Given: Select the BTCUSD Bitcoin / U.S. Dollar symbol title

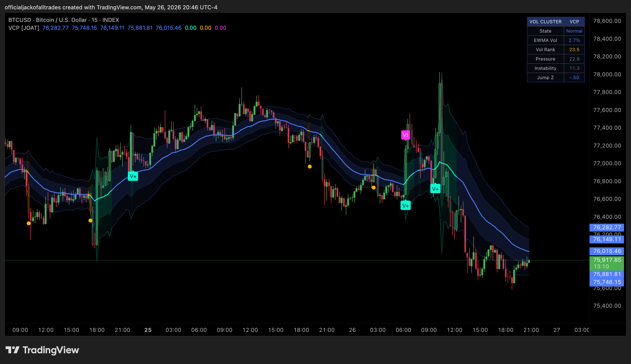Looking at the screenshot, I should pos(64,20).
